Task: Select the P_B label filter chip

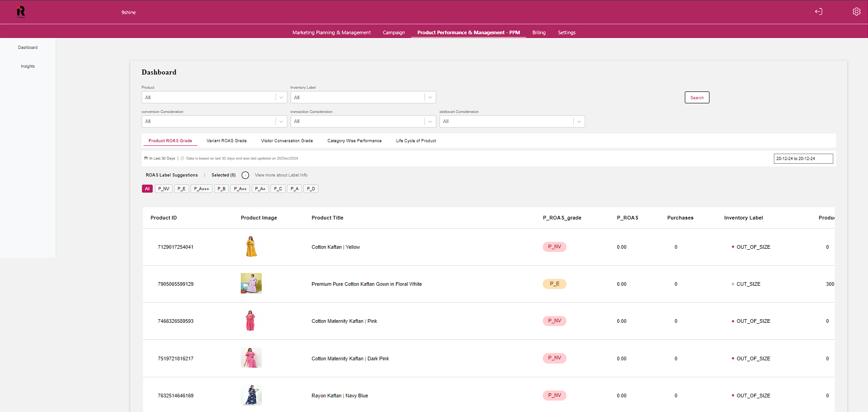Action: point(222,189)
